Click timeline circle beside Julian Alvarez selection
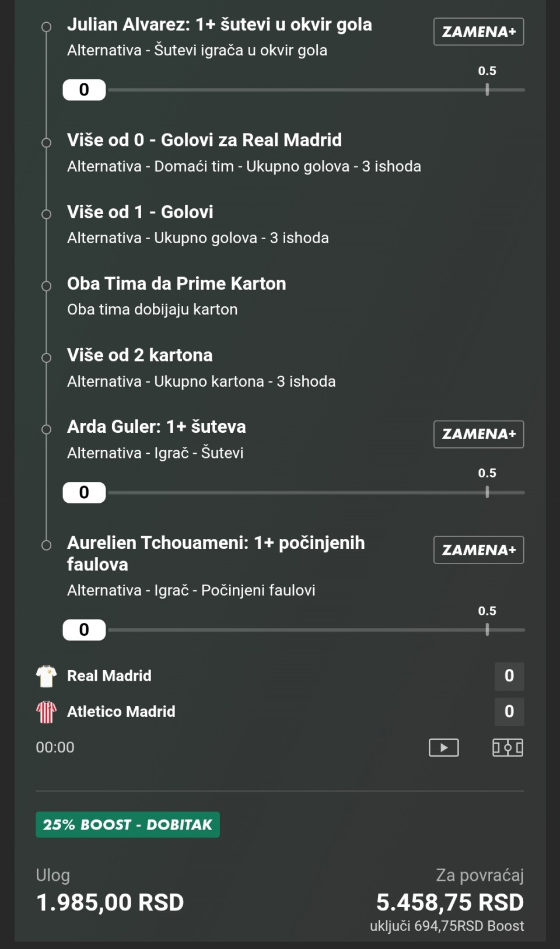 46,27
